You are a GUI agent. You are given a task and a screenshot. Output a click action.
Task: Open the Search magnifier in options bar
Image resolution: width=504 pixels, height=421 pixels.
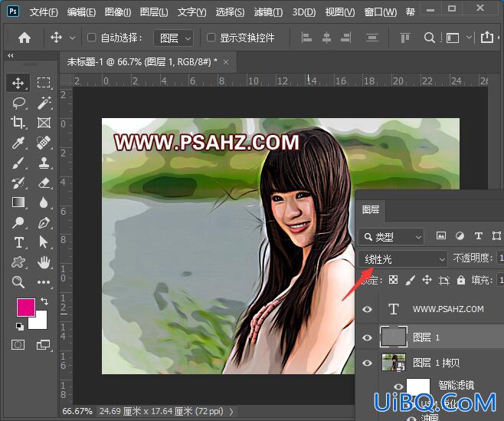429,38
